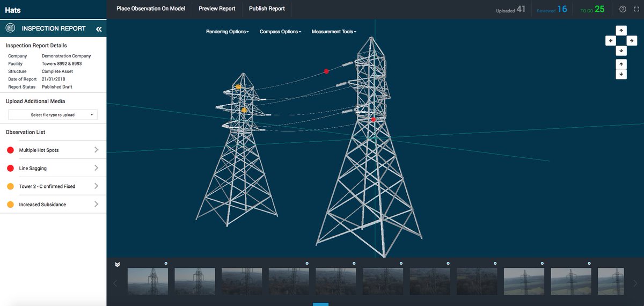Click 'Upload Additional Media' heading
Screen dimensions: 644x306
click(x=35, y=101)
